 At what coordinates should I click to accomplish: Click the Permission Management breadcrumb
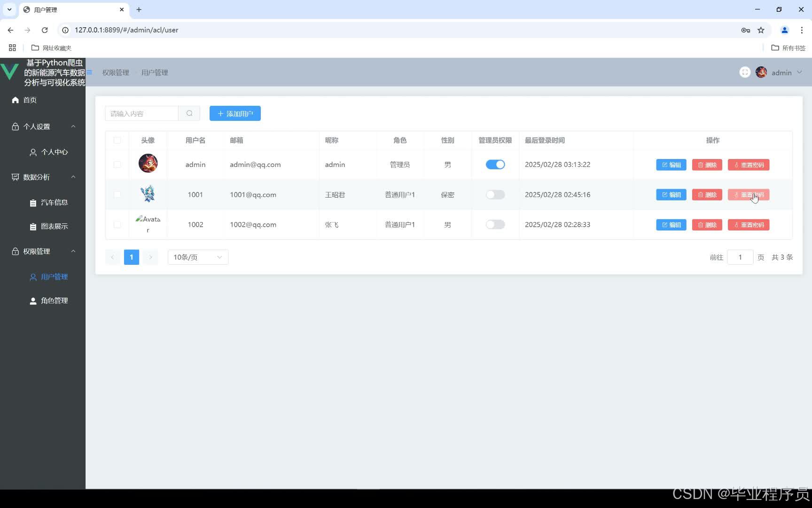116,72
